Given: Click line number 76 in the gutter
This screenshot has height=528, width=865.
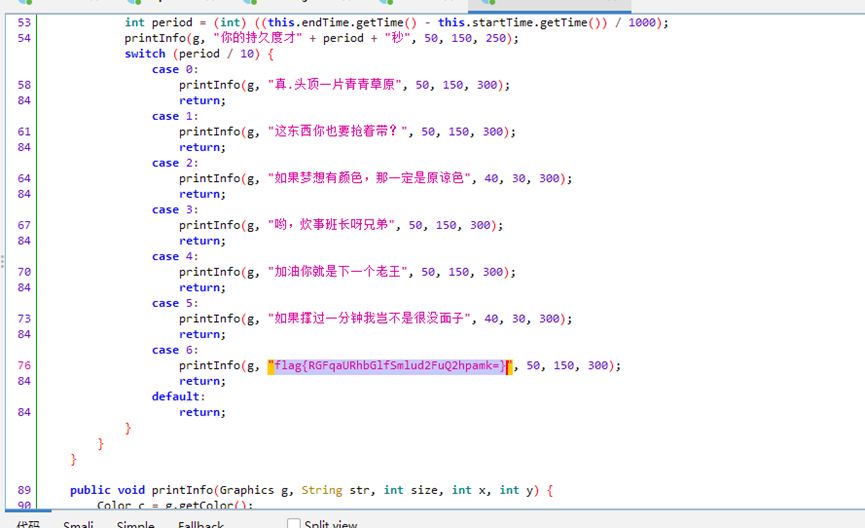Looking at the screenshot, I should (x=24, y=366).
